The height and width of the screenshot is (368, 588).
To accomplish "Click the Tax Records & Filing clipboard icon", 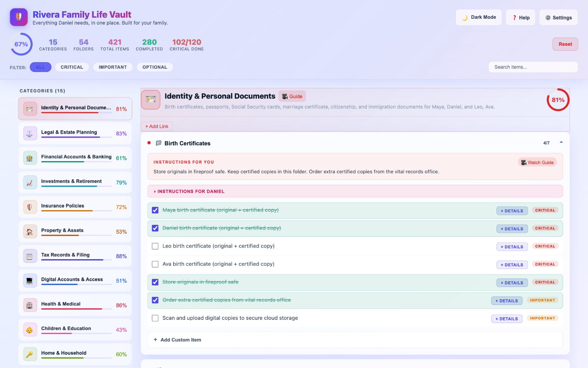I will pos(30,256).
